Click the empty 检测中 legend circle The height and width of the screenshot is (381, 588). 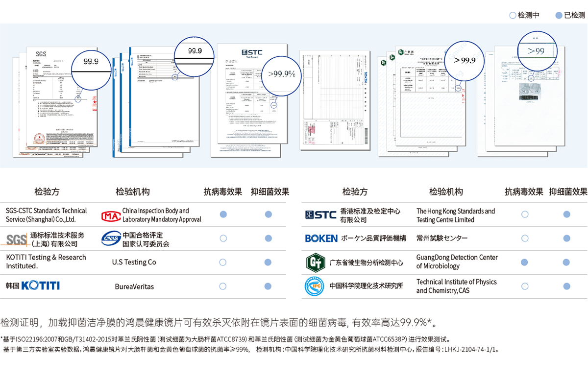(x=513, y=15)
